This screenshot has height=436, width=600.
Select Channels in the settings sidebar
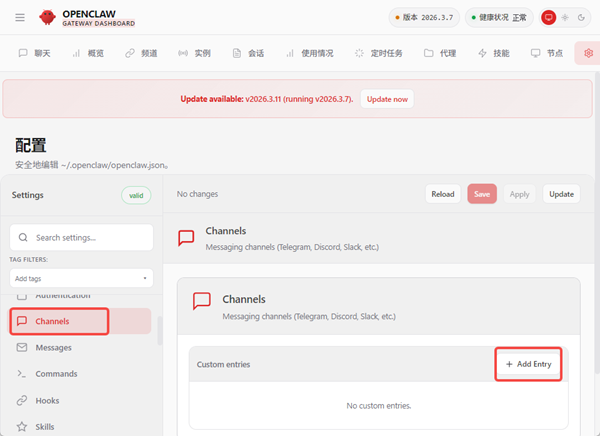80,321
